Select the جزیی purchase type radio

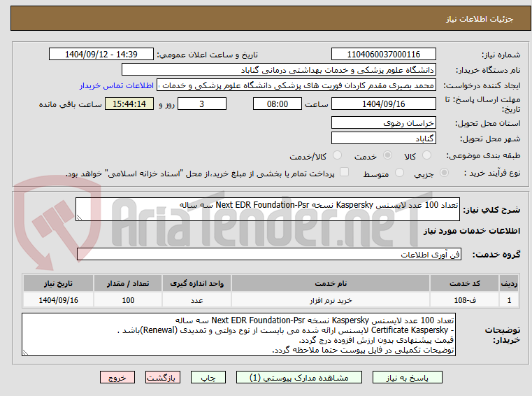point(444,173)
